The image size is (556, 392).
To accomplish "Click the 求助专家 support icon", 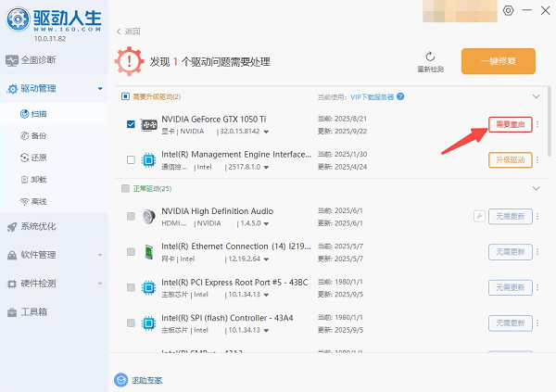I will click(x=120, y=380).
